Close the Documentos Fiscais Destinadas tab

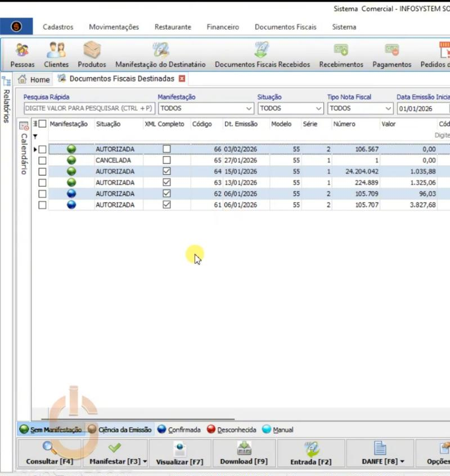182,79
